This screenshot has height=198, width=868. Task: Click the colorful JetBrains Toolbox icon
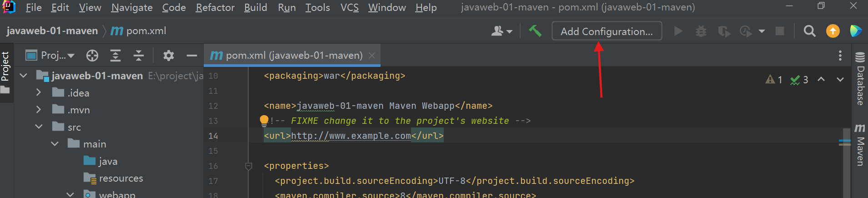click(856, 31)
